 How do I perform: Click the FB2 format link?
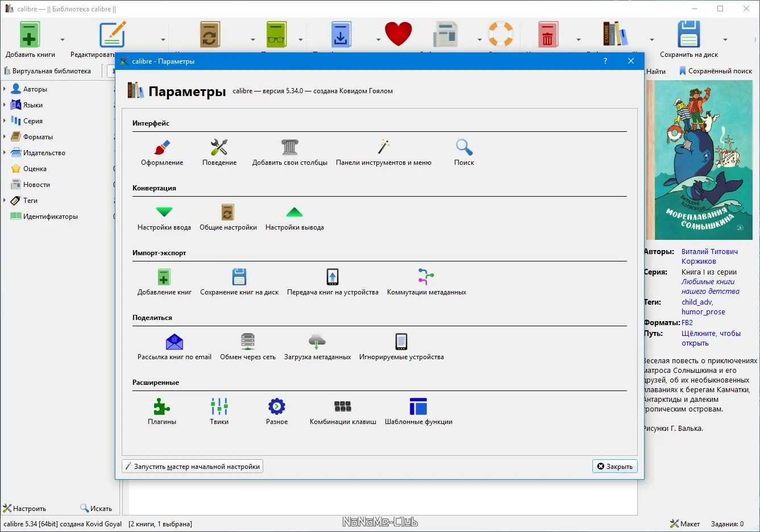pyautogui.click(x=687, y=323)
